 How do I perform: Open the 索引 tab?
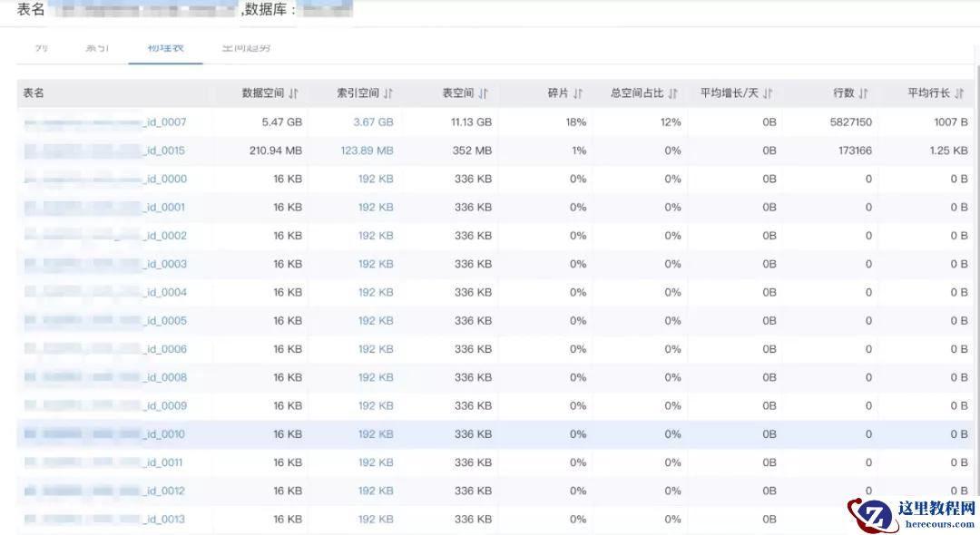pyautogui.click(x=97, y=47)
